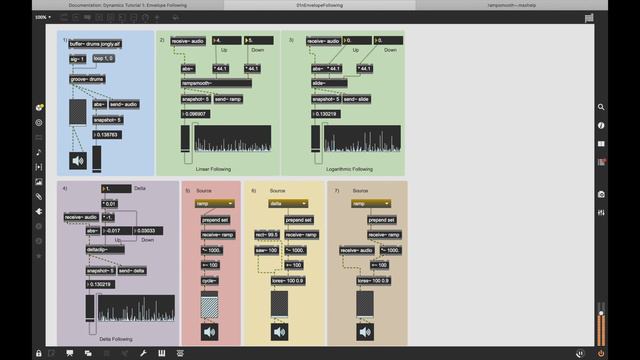Click the overlapping patcher windows icon

click(88, 353)
